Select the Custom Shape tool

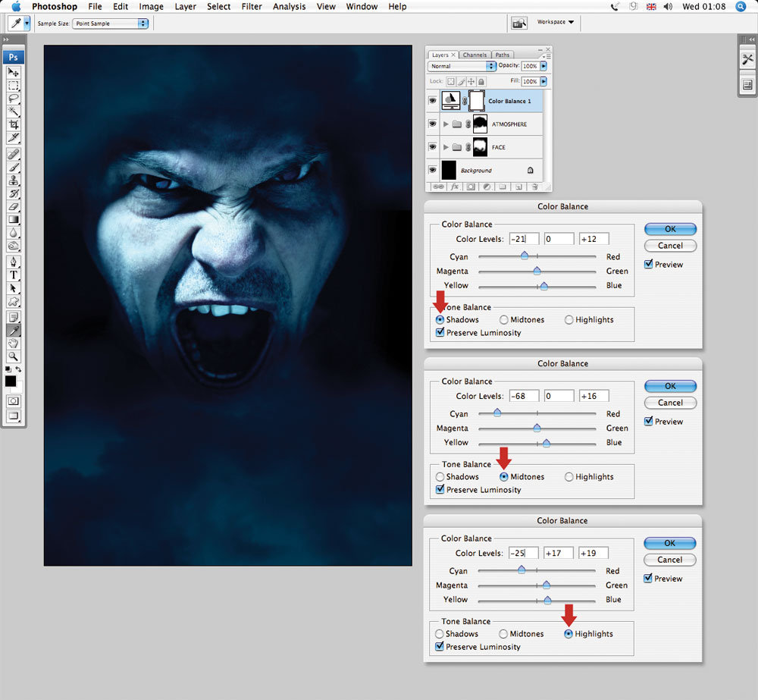click(14, 301)
